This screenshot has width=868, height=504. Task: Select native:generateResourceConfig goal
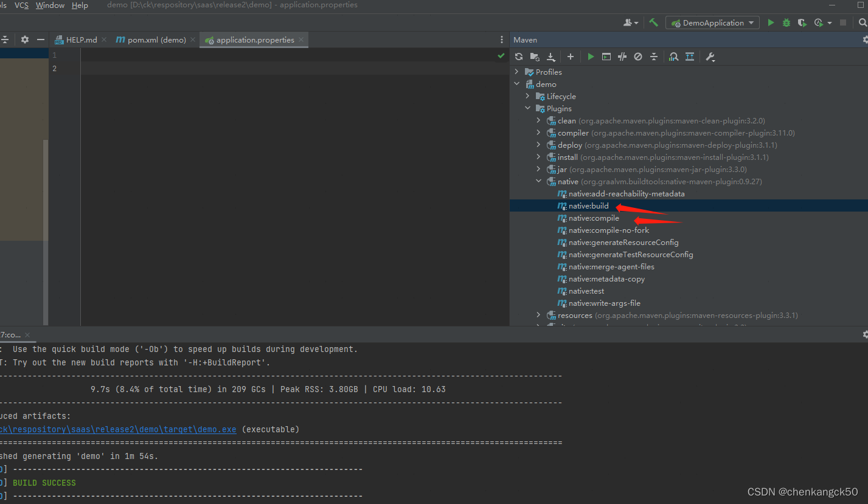point(623,242)
